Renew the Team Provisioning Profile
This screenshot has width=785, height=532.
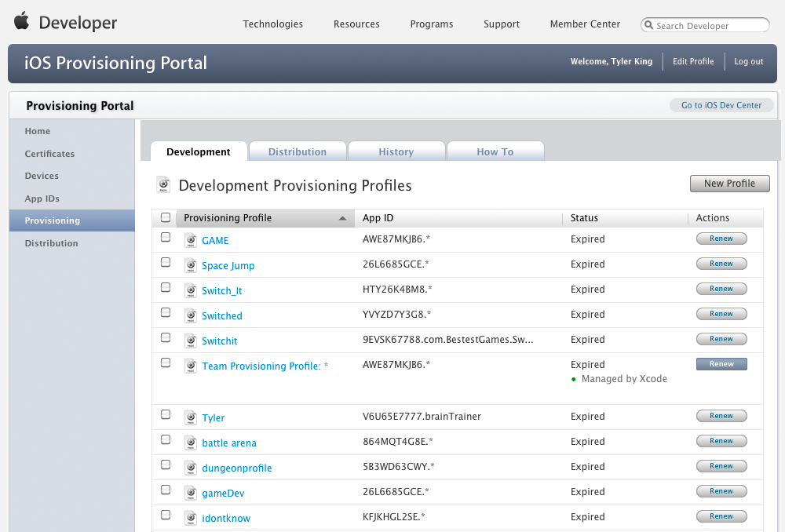click(x=721, y=364)
